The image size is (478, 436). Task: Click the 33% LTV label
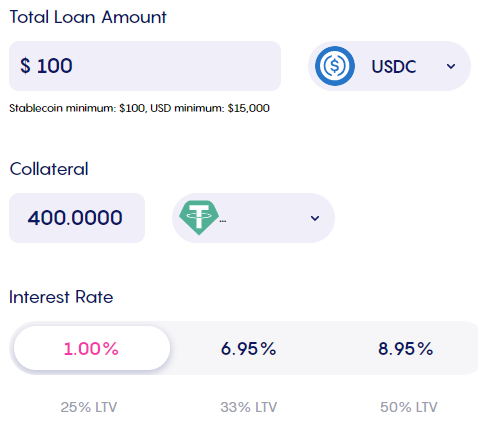pyautogui.click(x=249, y=407)
